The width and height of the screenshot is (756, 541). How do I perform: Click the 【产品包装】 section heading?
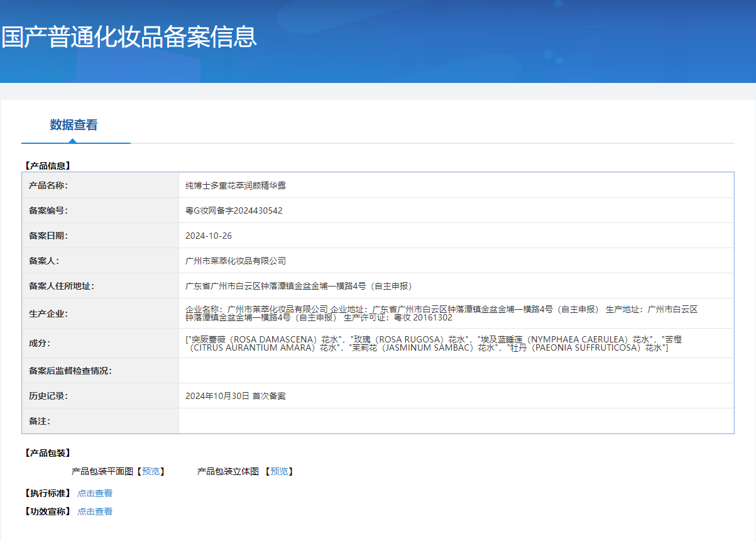47,453
